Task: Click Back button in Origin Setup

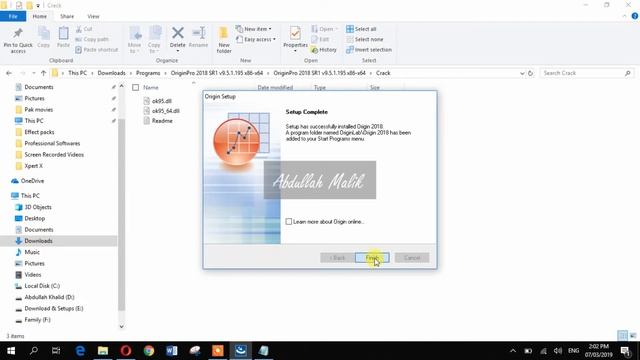Action: (337, 258)
